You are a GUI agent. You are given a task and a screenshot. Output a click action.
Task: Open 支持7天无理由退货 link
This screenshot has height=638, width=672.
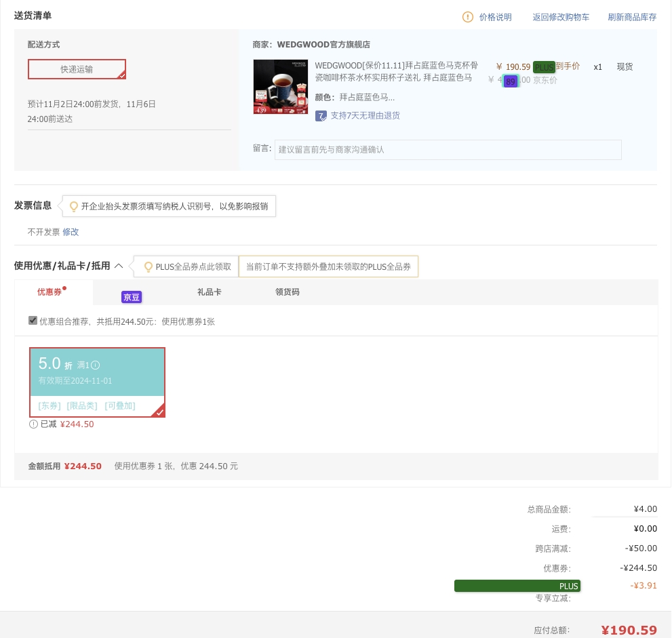[365, 116]
